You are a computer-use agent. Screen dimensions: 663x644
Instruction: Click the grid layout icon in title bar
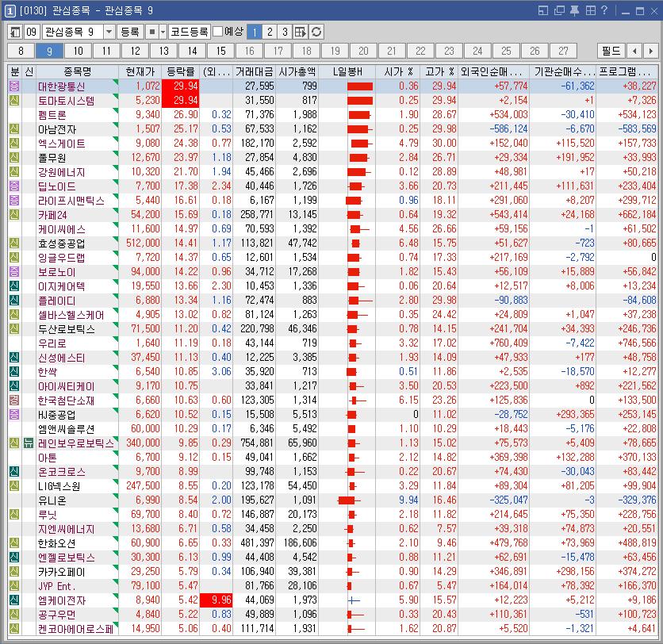tap(590, 10)
